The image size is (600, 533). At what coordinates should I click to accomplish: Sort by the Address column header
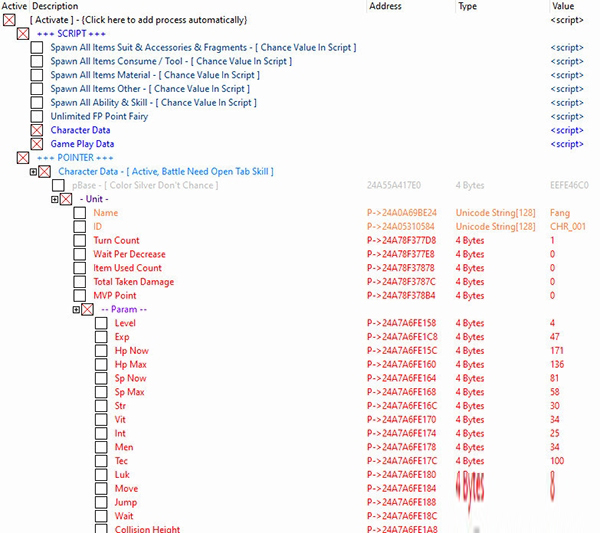click(386, 6)
